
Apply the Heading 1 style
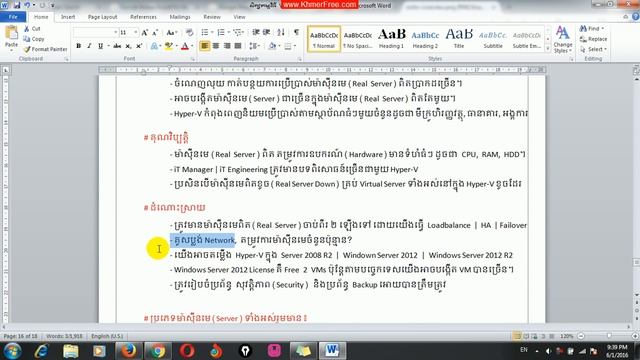pyautogui.click(x=391, y=39)
